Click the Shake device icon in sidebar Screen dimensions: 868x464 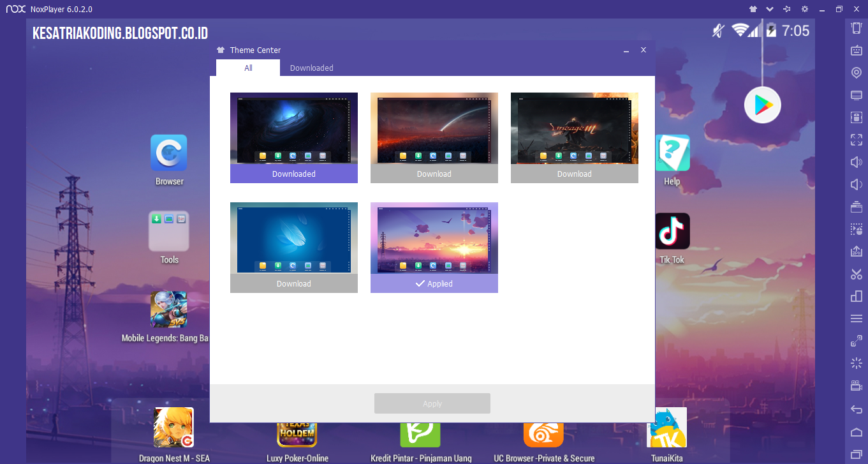pos(857,28)
